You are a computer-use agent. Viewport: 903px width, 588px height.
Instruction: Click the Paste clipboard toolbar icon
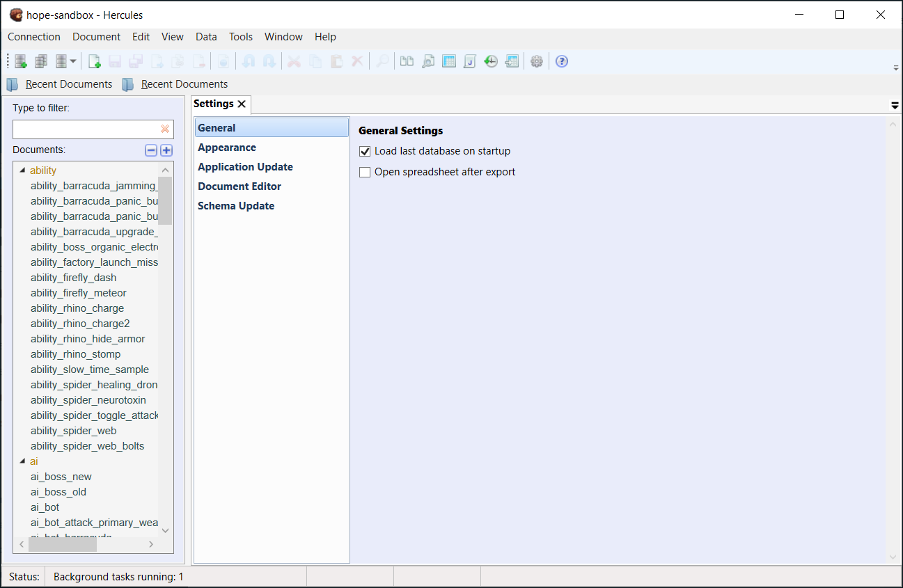pyautogui.click(x=336, y=61)
